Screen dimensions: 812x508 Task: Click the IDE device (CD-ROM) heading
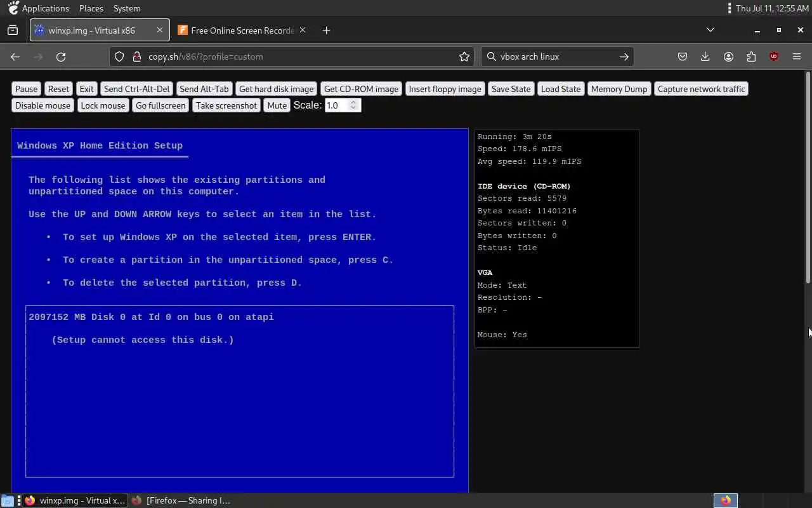524,186
